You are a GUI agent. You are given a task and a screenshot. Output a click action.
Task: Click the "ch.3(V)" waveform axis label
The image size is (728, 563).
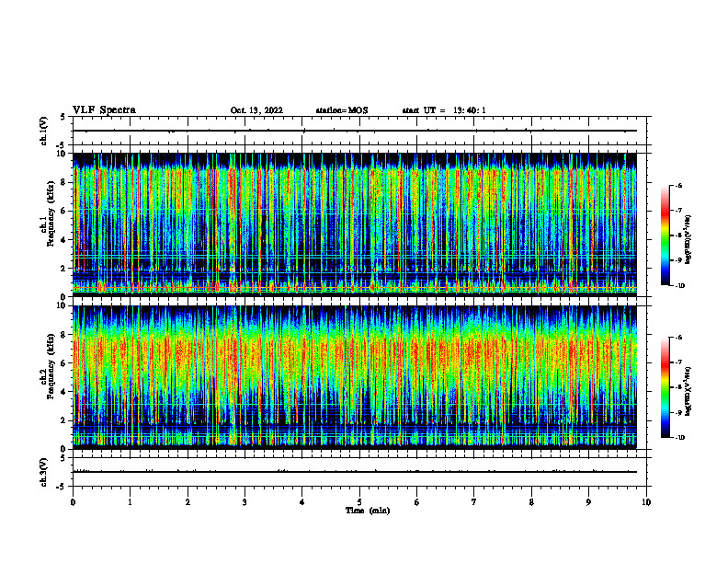(43, 472)
